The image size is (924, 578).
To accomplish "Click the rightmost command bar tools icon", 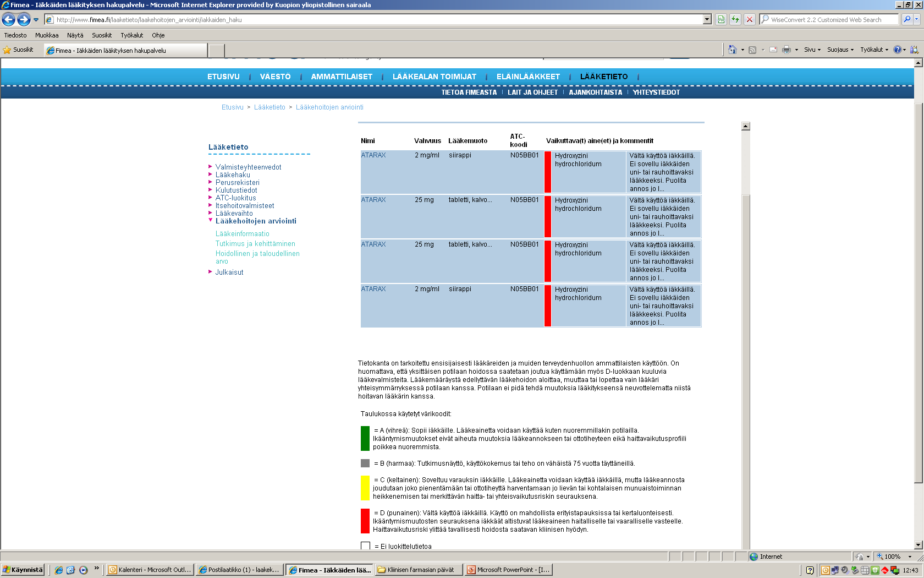I will click(x=914, y=50).
